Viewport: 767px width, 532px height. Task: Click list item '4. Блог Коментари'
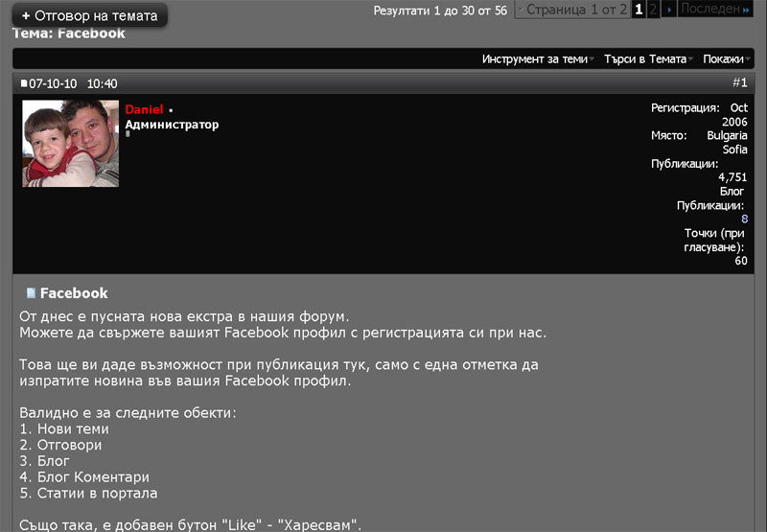[x=84, y=476]
